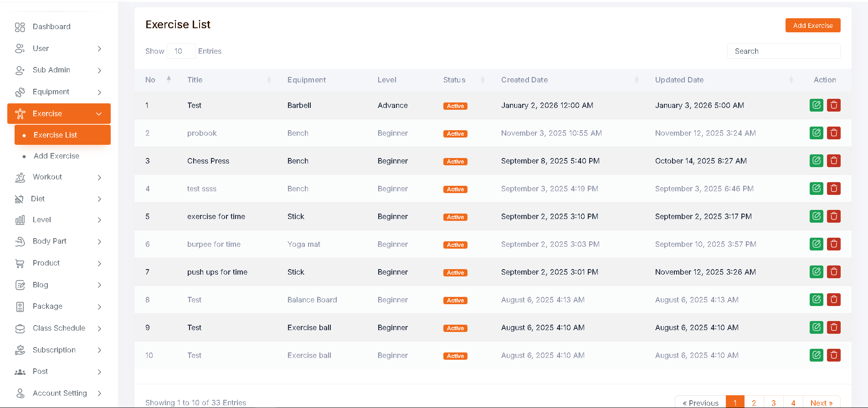Expand the User menu chevron

(99, 49)
